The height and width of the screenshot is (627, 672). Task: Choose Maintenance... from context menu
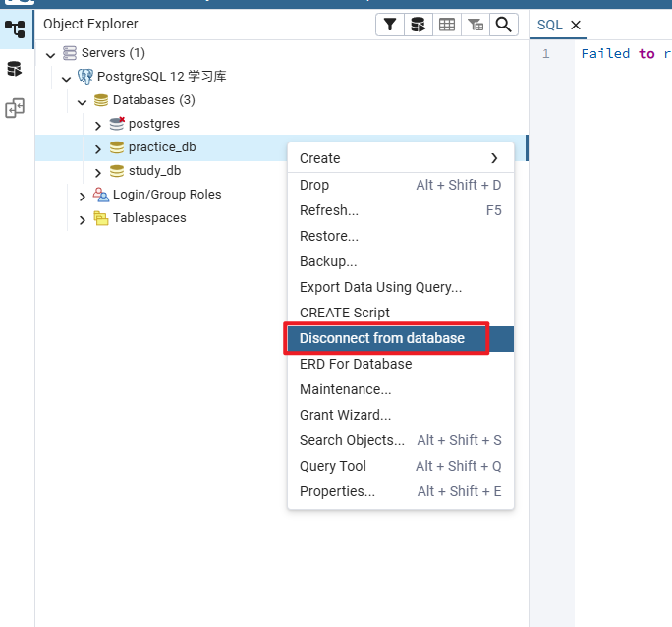tap(401, 389)
